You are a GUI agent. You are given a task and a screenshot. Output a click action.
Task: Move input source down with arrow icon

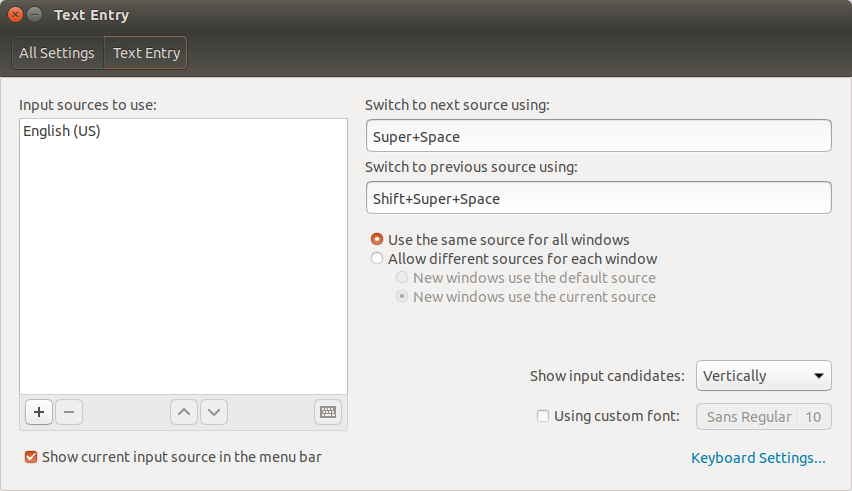pos(214,412)
